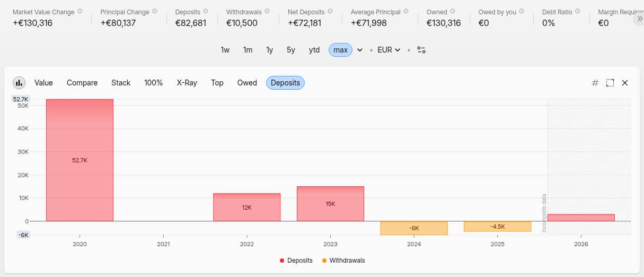Click the Incomplete data vertical label
Viewport: 644px width, 277px height.
click(544, 213)
